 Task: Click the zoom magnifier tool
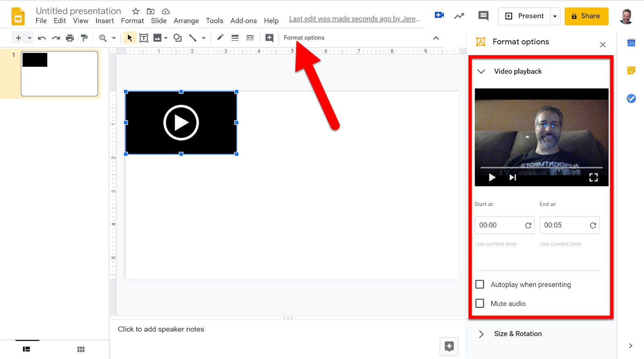[x=103, y=38]
